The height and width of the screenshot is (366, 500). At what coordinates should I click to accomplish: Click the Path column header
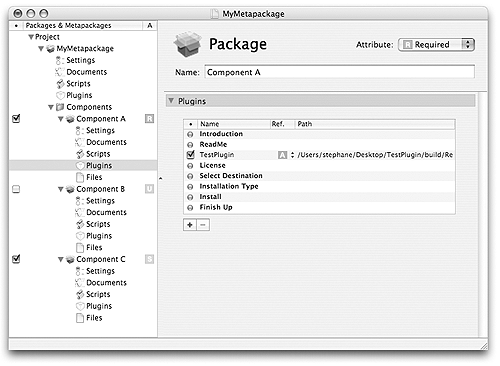[375, 124]
